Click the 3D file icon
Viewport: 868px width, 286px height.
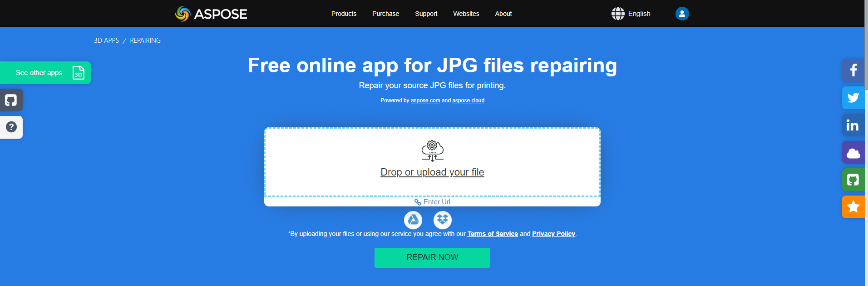(79, 73)
